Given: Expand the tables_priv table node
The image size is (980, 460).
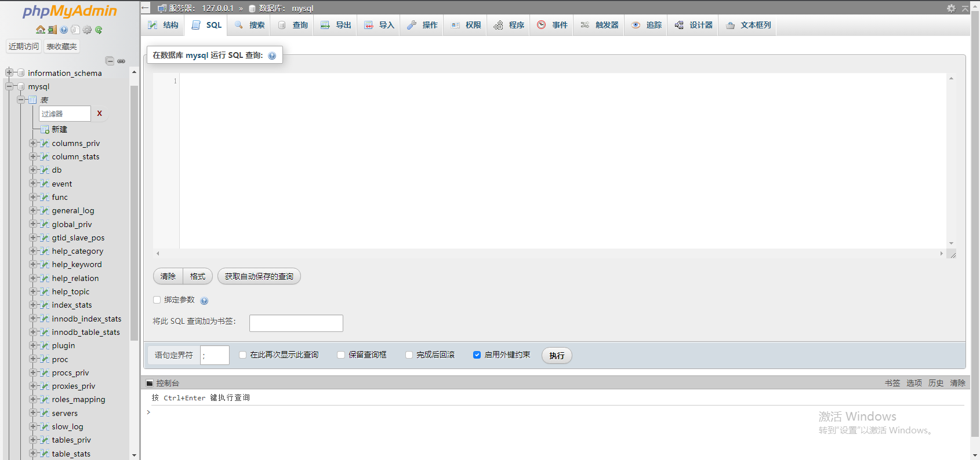Looking at the screenshot, I should (33, 440).
